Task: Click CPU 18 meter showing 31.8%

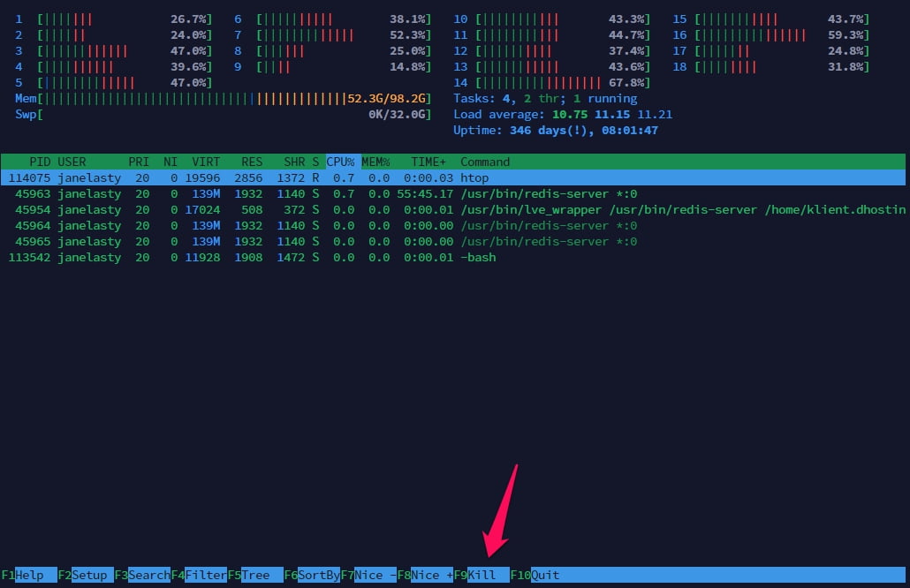Action: pos(771,67)
